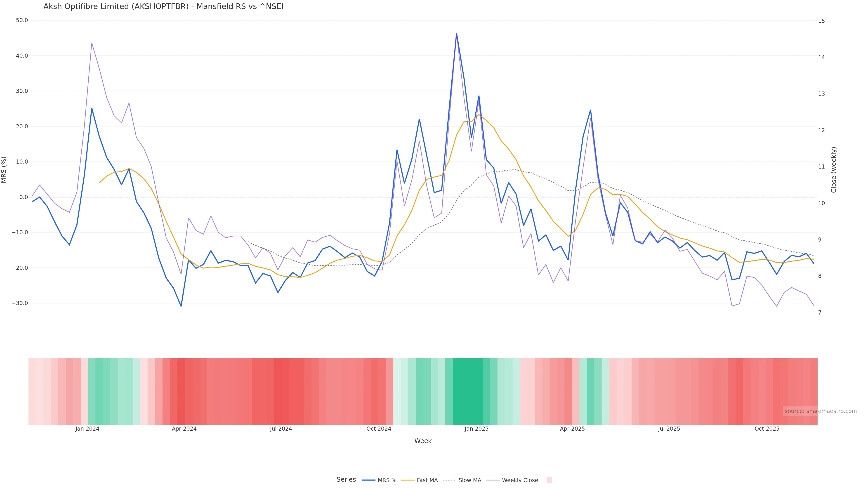Click the Jan 2025 x-axis tick label
The image size is (868, 488).
476,429
